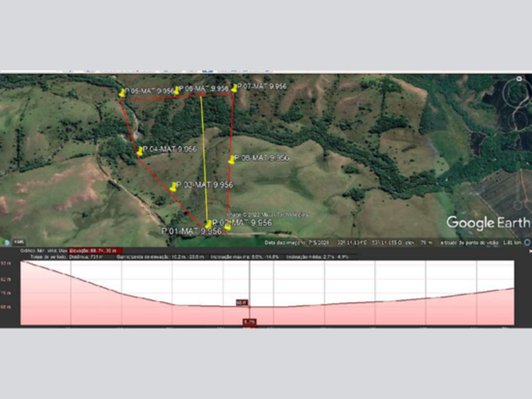The width and height of the screenshot is (532, 399).
Task: Click the P.03-MAT 9.956 placemark pin
Action: pos(174,187)
